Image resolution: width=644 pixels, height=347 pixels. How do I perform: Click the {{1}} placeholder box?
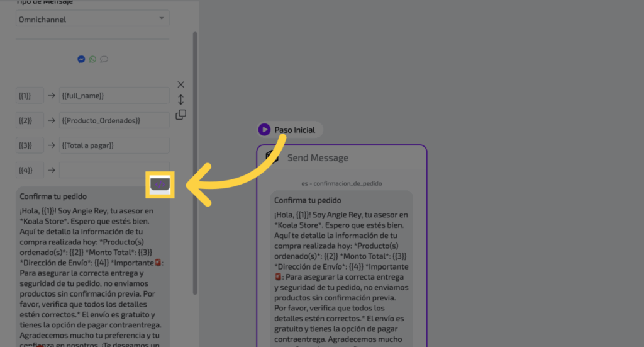[x=30, y=95]
